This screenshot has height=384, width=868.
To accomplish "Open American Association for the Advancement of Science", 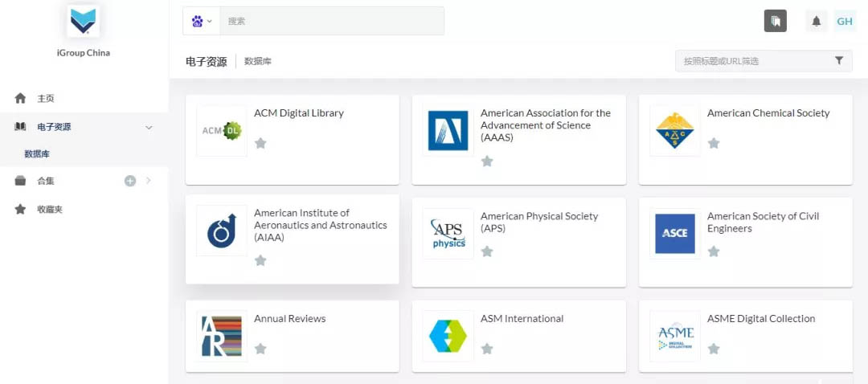I will (545, 125).
